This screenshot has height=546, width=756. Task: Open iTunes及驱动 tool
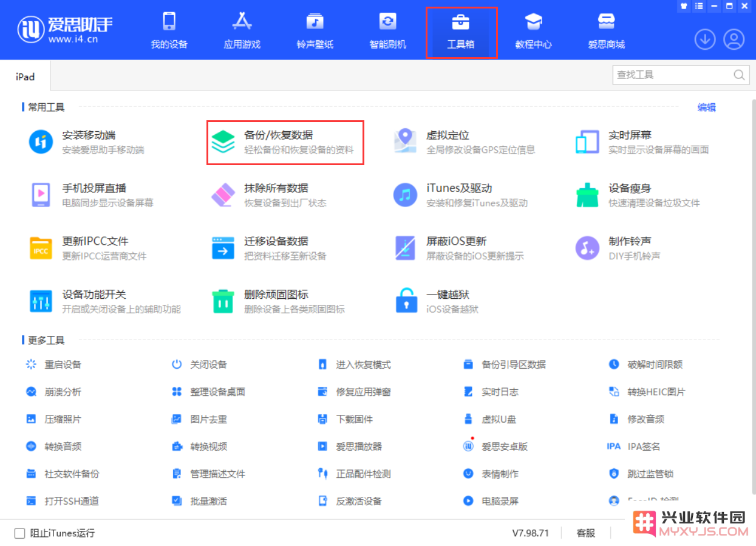(460, 195)
